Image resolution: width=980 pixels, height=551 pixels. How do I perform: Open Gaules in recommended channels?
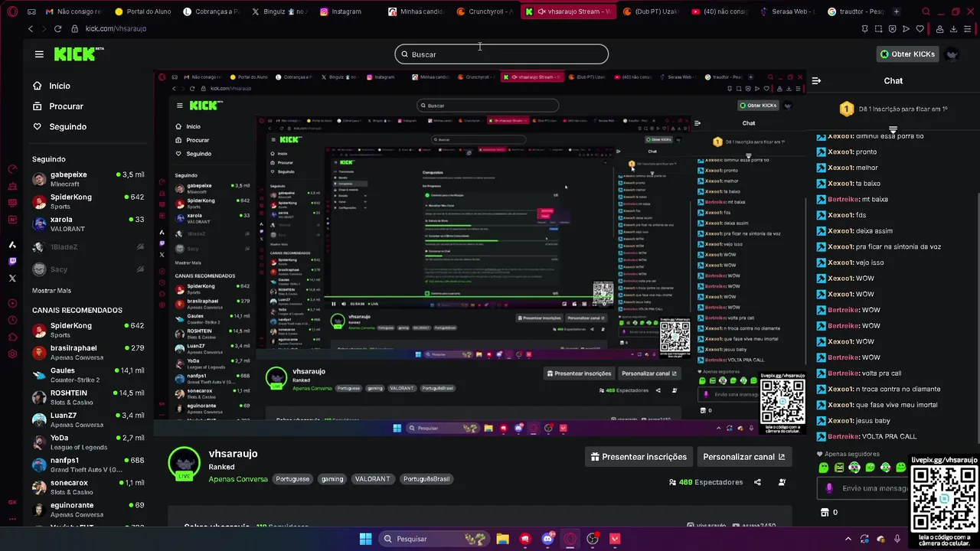pos(87,375)
